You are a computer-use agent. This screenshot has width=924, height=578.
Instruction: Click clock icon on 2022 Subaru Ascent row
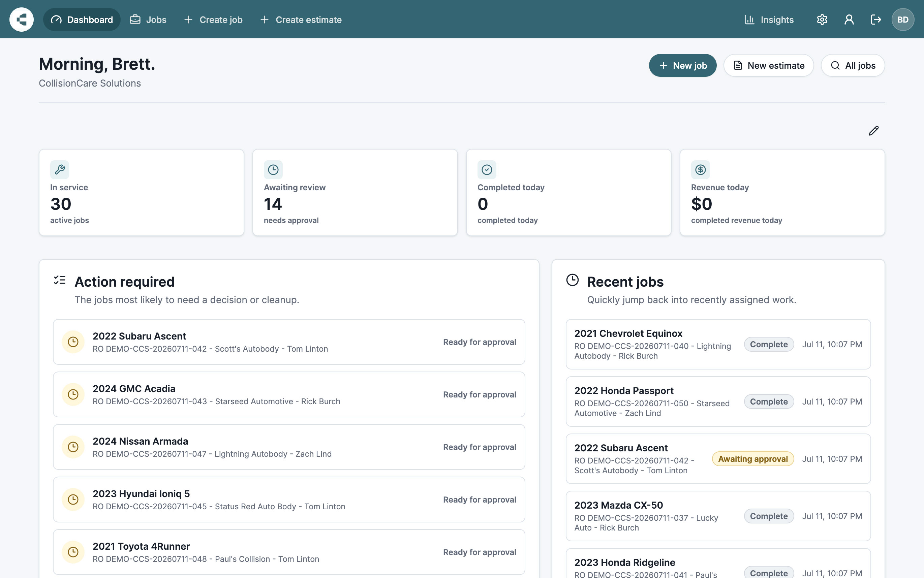click(73, 342)
